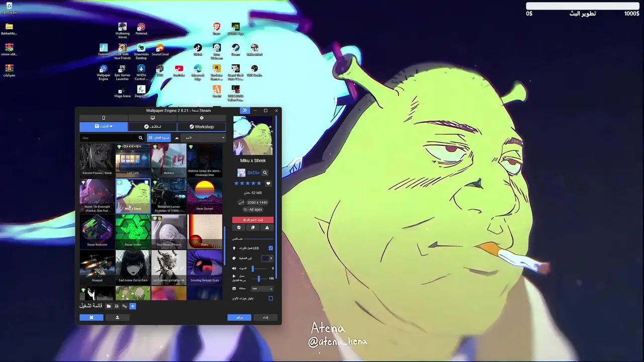Open the monitor display tab icon
Screen dimensions: 644x362
[x=152, y=118]
